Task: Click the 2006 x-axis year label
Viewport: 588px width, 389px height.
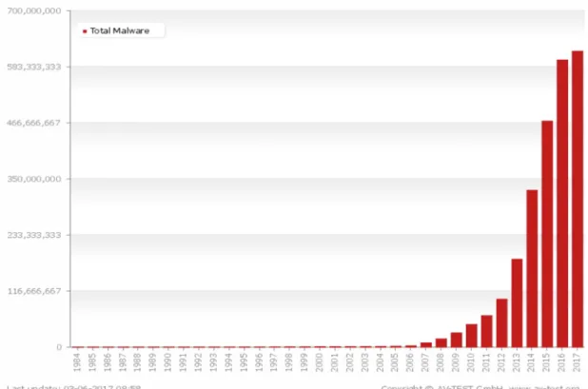Action: 410,362
